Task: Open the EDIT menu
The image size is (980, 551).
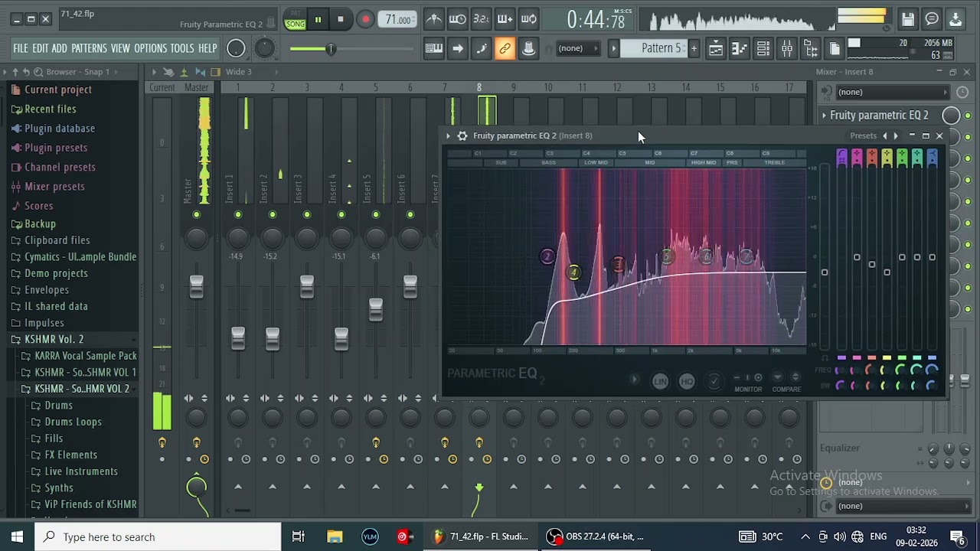Action: point(40,48)
